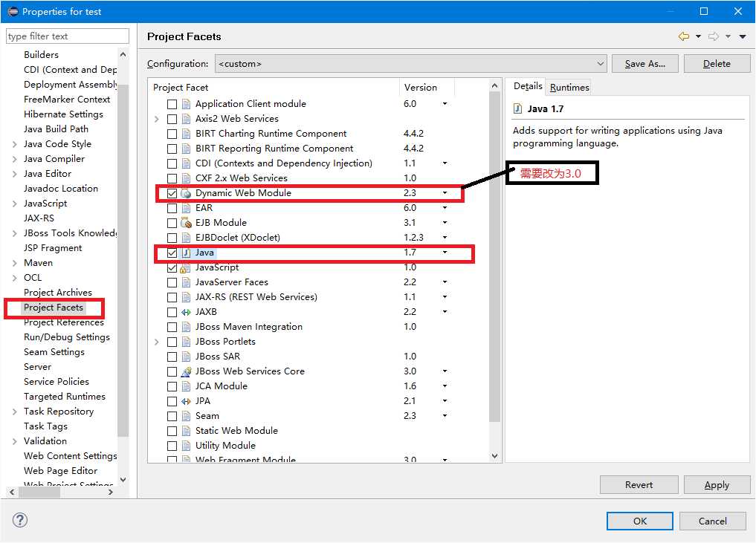Switch to the Runtimes tab
Viewport: 756px width, 543px height.
pyautogui.click(x=569, y=87)
